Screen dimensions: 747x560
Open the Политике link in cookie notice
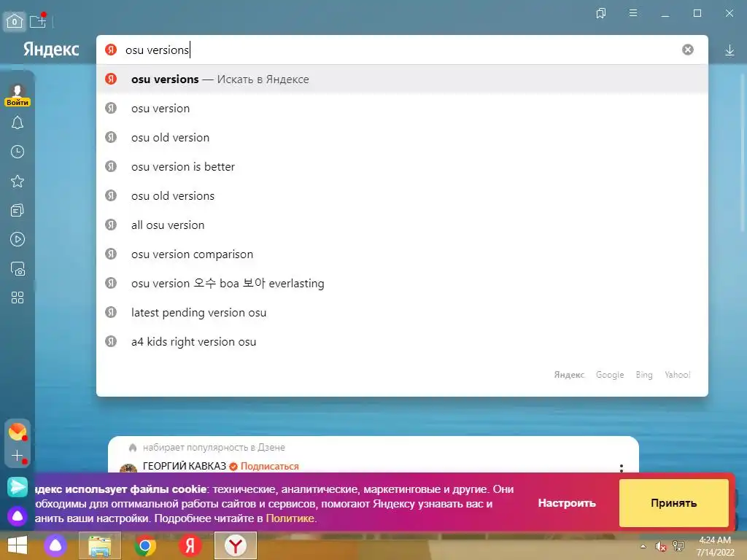pos(290,518)
